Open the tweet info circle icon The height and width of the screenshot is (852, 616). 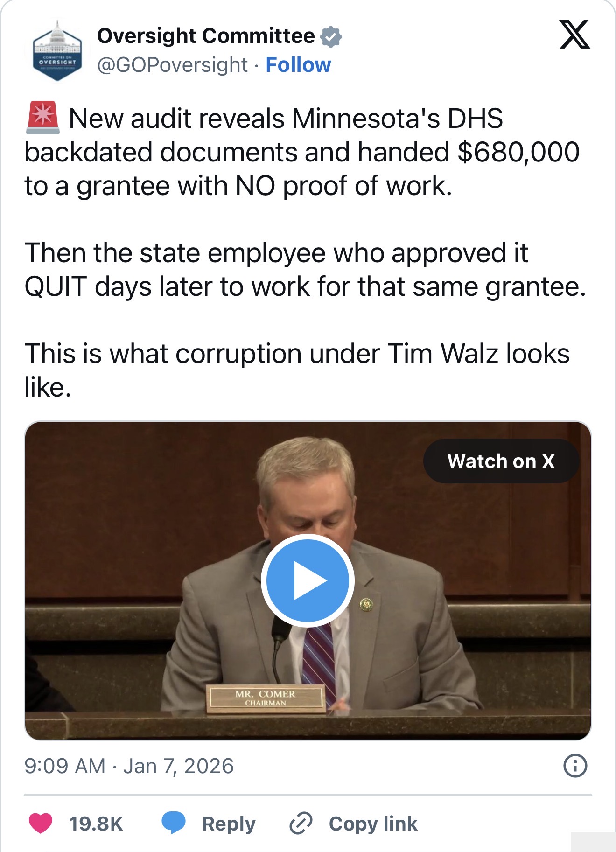click(575, 766)
